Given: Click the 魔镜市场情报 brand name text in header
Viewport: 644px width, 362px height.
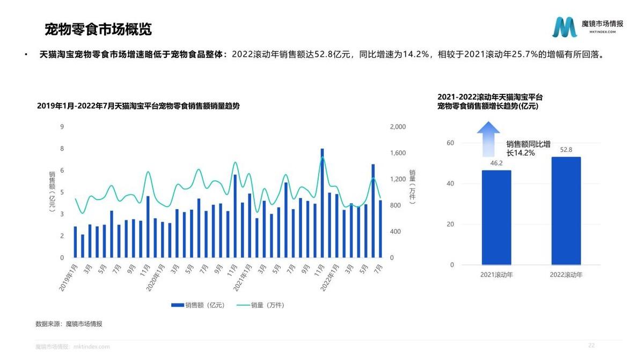Looking at the screenshot, I should click(x=602, y=24).
